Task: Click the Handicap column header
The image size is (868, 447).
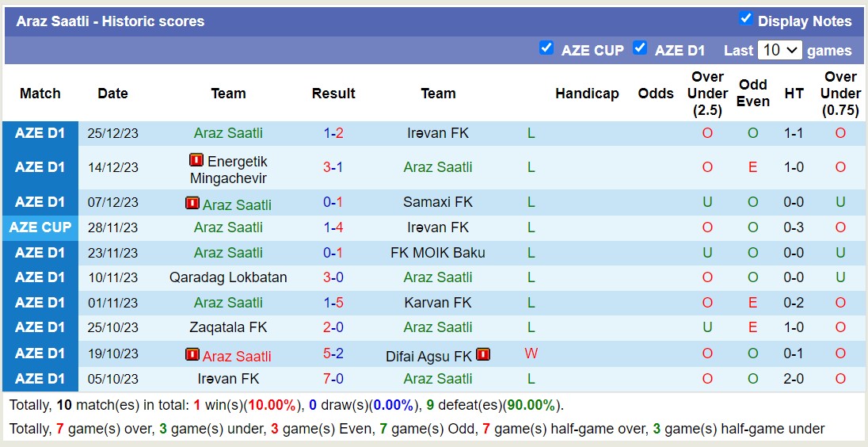Action: tap(587, 94)
